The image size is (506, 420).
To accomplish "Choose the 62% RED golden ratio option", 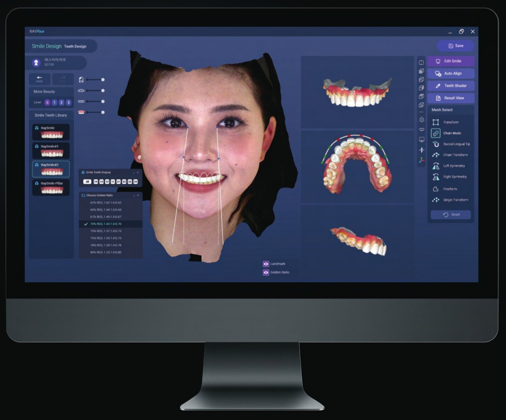I will point(111,203).
